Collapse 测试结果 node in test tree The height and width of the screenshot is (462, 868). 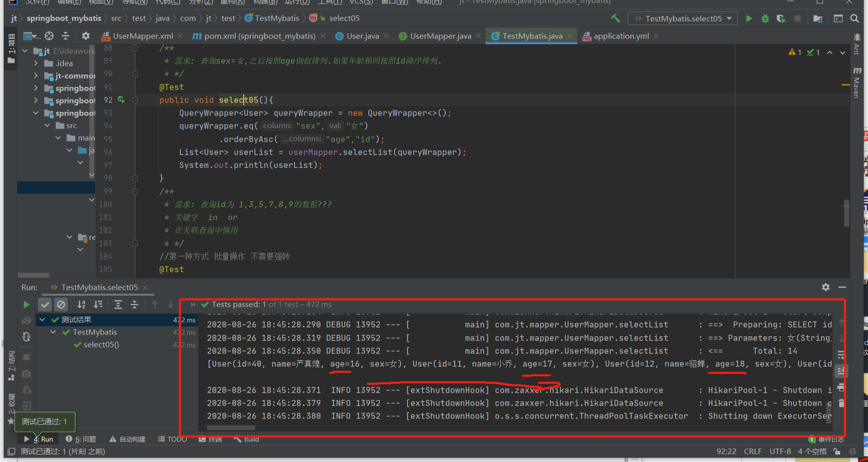42,319
